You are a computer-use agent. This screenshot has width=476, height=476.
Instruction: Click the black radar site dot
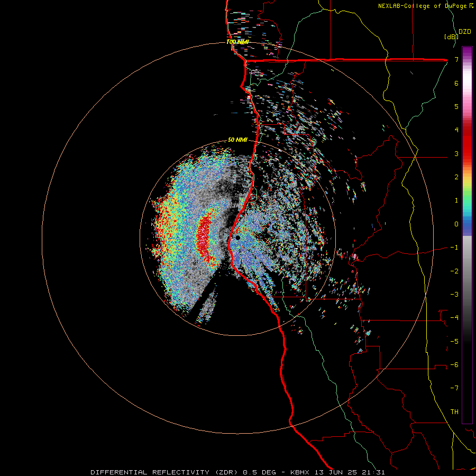[237, 237]
